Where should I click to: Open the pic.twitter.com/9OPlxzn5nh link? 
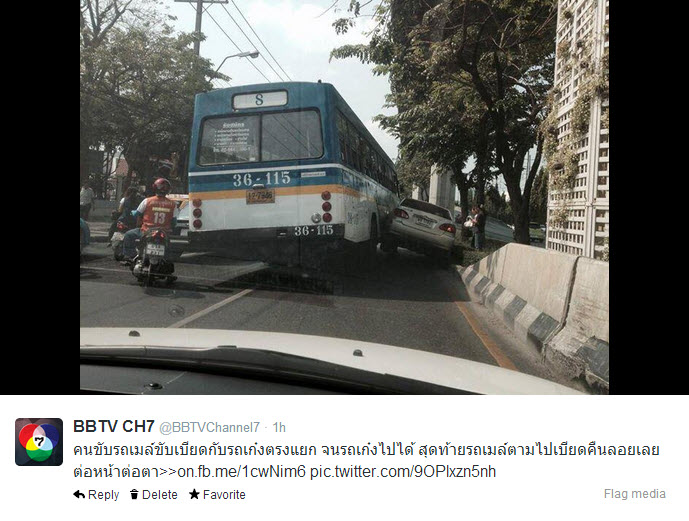[x=403, y=472]
